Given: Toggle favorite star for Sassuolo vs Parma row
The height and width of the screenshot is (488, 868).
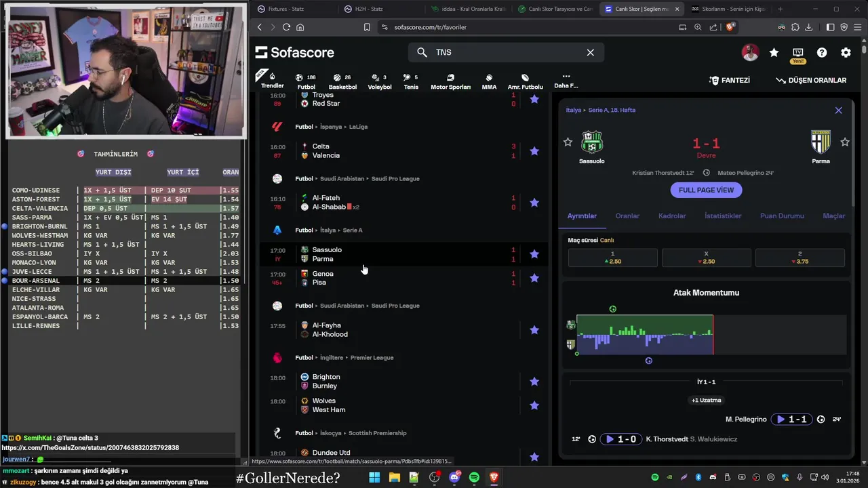Looking at the screenshot, I should (x=534, y=254).
